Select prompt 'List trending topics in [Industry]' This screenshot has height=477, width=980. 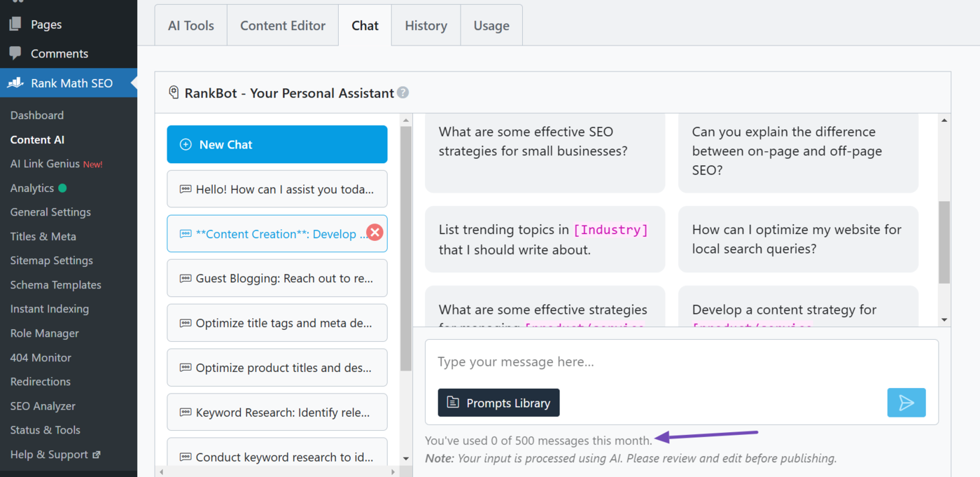545,239
